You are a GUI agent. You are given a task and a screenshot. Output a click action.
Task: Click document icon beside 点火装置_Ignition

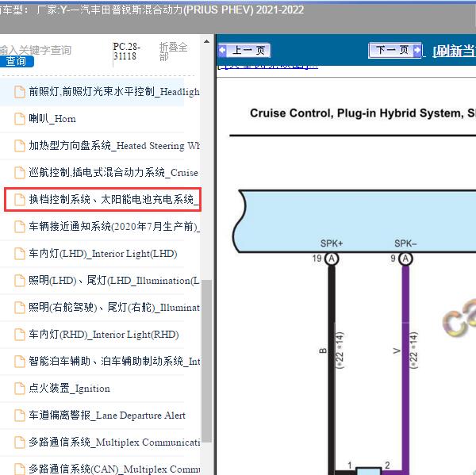coord(20,389)
